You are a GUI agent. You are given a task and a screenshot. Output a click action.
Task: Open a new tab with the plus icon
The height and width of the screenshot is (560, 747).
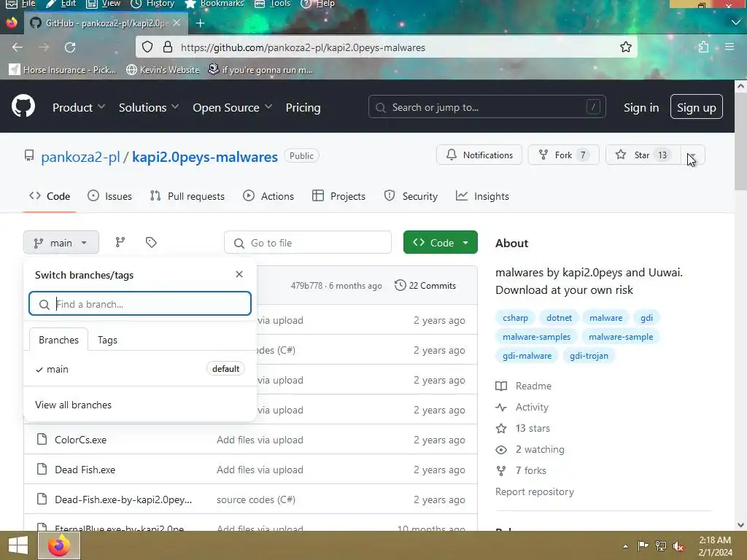pos(200,23)
